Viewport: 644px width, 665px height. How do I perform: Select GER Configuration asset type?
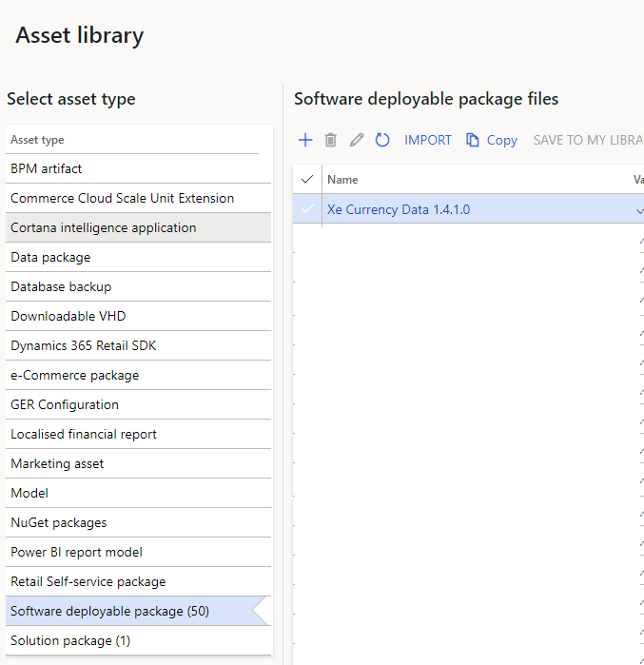65,404
